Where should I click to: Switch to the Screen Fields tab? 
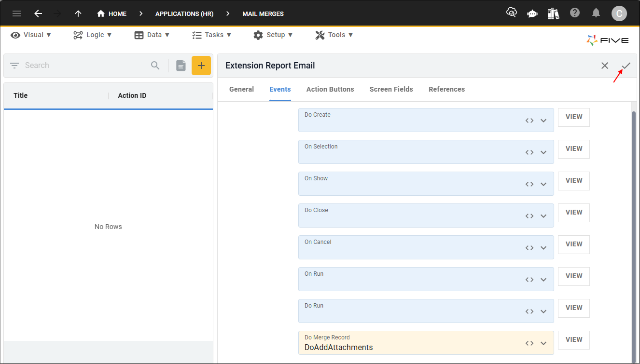(x=391, y=89)
